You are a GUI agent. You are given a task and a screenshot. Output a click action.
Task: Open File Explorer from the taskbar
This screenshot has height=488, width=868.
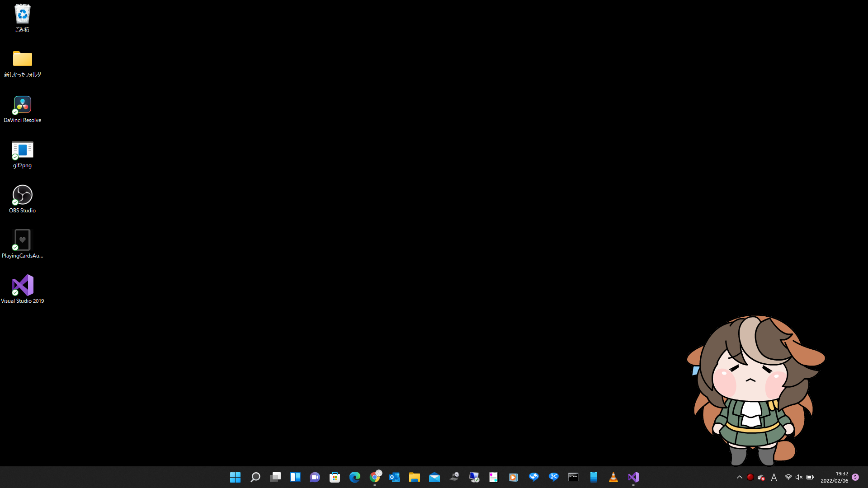[x=414, y=477]
